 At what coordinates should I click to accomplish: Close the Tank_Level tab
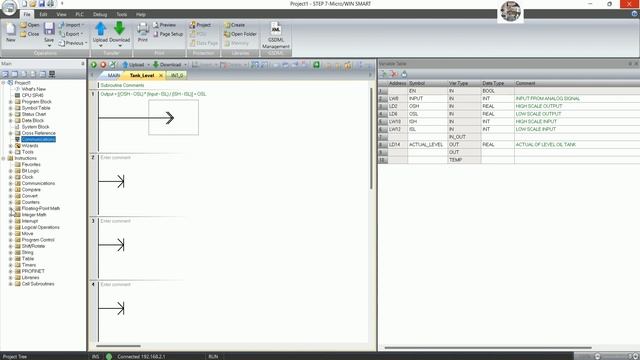pos(161,76)
